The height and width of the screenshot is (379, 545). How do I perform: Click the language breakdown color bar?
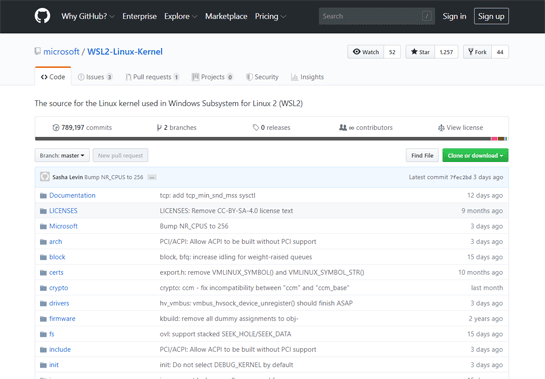click(271, 139)
